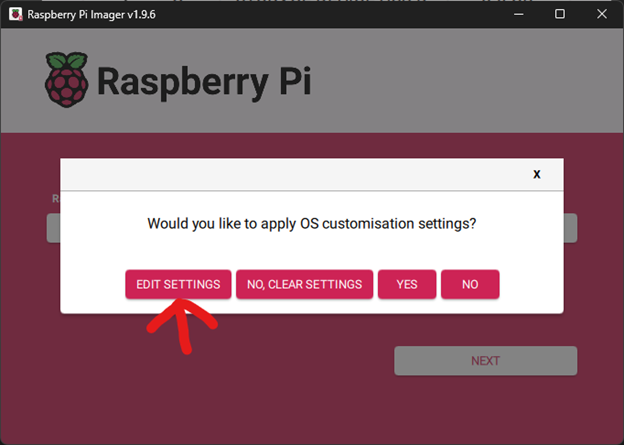Minimize the Raspberry Pi Imager window
This screenshot has width=624, height=445.
519,14
